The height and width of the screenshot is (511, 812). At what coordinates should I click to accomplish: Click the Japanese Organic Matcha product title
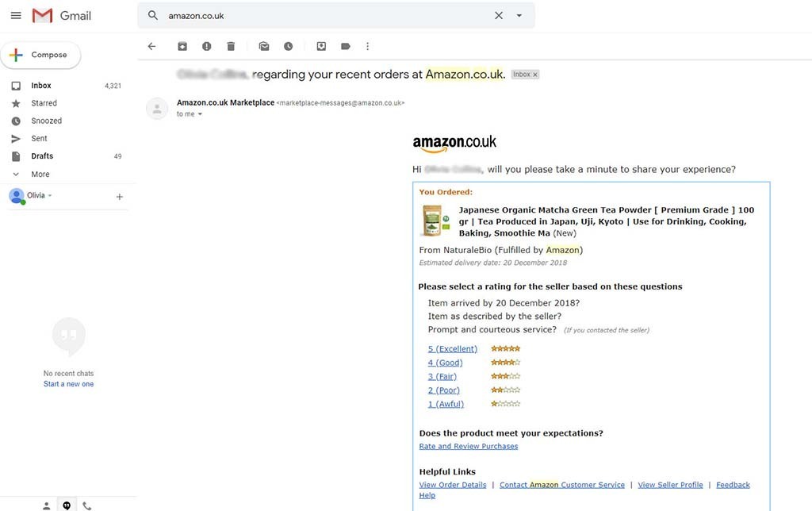[x=606, y=221]
